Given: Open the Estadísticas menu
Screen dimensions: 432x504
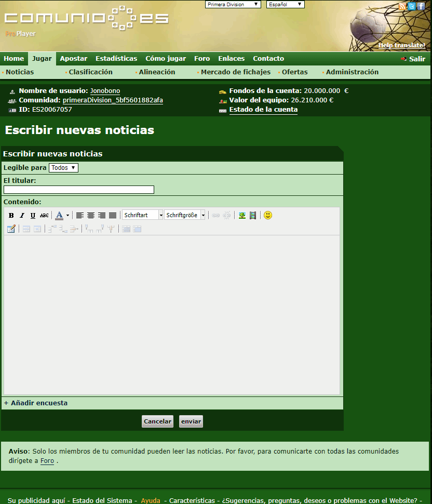Looking at the screenshot, I should (x=116, y=59).
